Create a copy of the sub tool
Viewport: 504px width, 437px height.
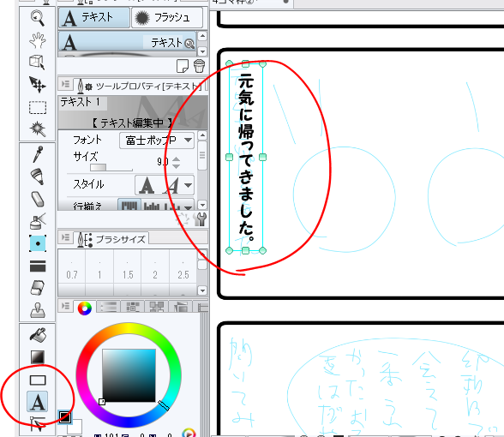tap(183, 66)
